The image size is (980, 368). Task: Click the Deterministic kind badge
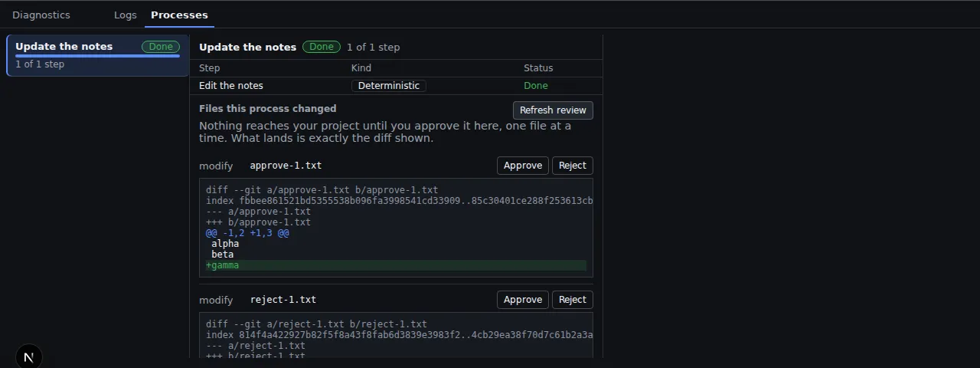(x=389, y=86)
